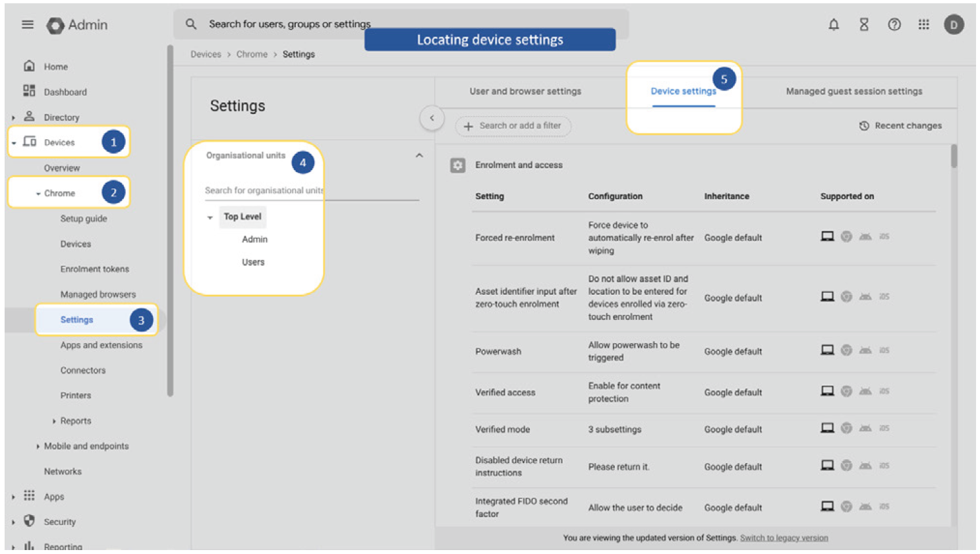Switch to User and browser settings tab
This screenshot has width=980, height=554.
[525, 91]
